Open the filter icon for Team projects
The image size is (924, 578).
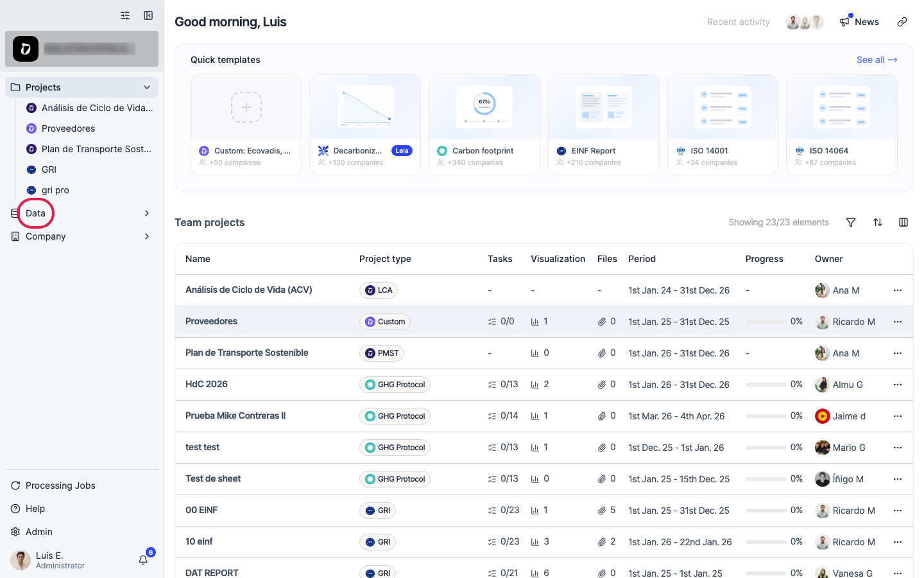(x=851, y=222)
